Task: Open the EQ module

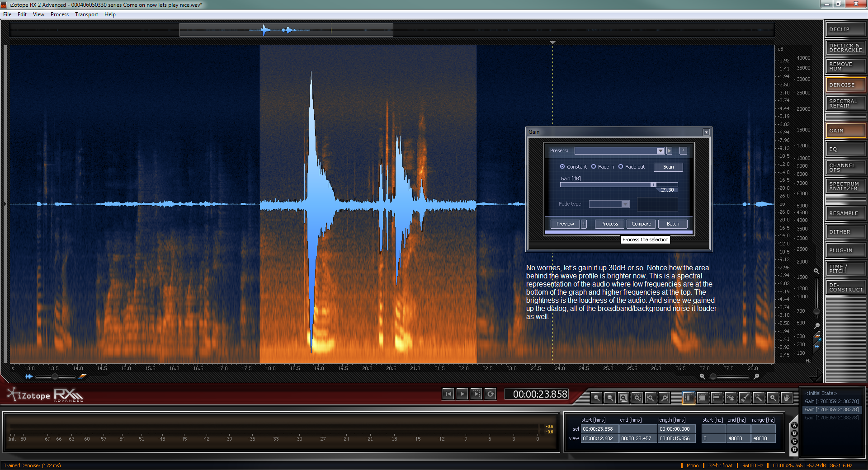Action: coord(845,149)
